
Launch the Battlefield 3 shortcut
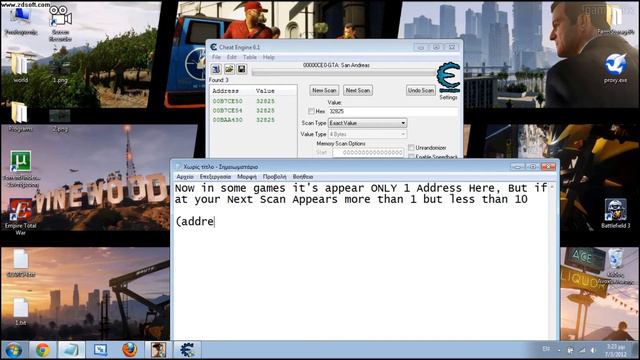coord(616,213)
